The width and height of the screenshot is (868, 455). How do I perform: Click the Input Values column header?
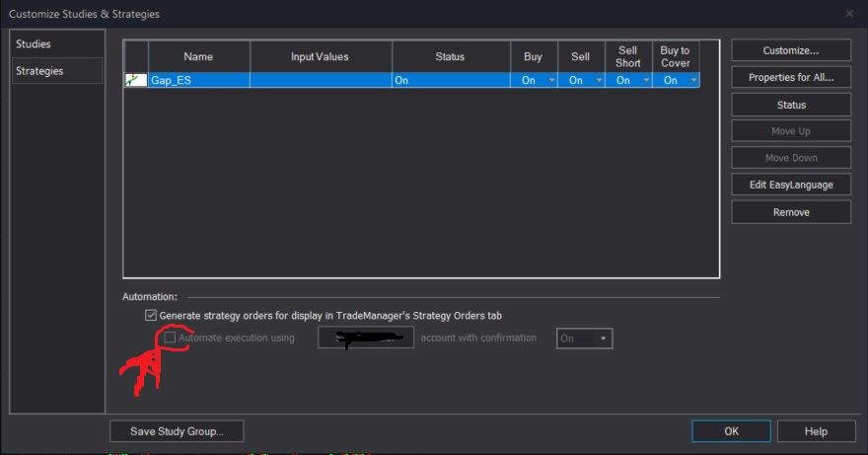[x=321, y=56]
